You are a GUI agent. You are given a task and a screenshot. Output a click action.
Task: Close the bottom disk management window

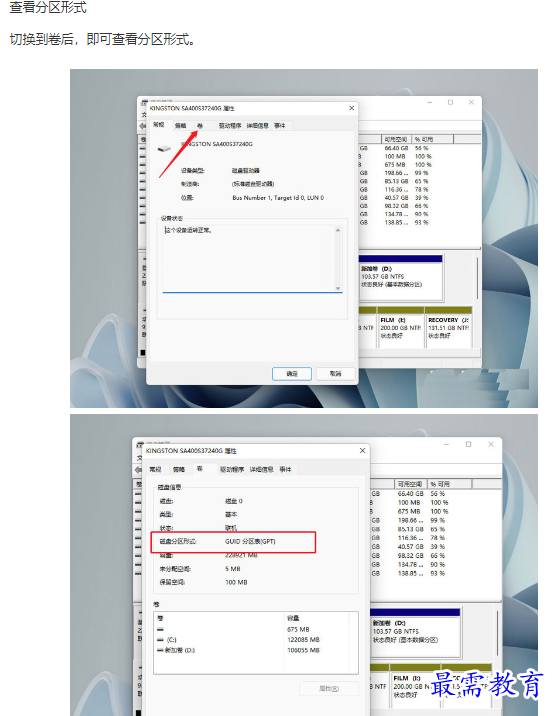pos(491,444)
